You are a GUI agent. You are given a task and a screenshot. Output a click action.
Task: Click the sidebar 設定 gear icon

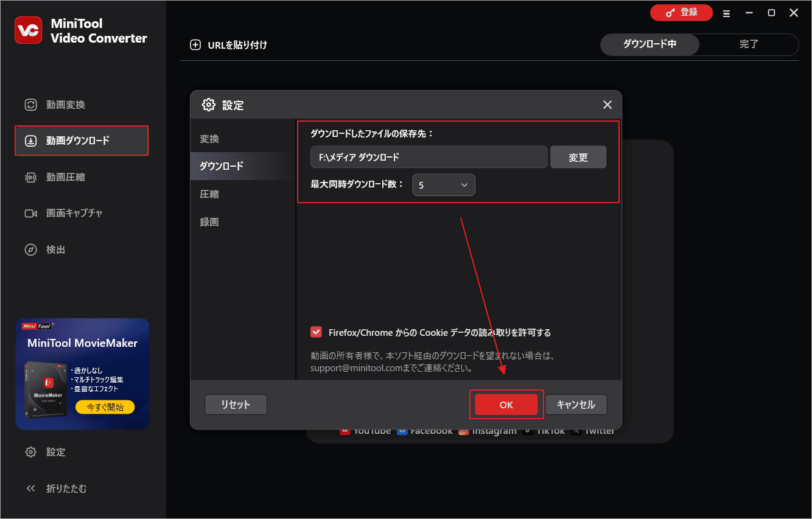(x=30, y=452)
